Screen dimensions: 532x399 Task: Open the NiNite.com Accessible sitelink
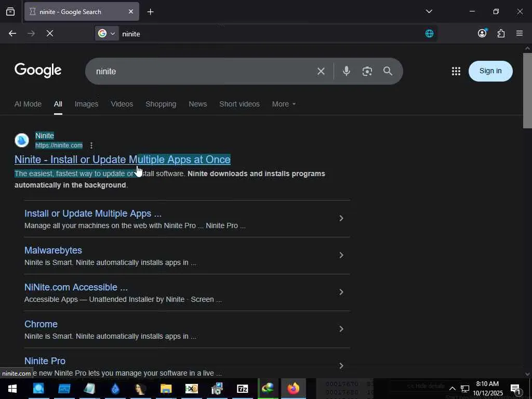coord(76,287)
